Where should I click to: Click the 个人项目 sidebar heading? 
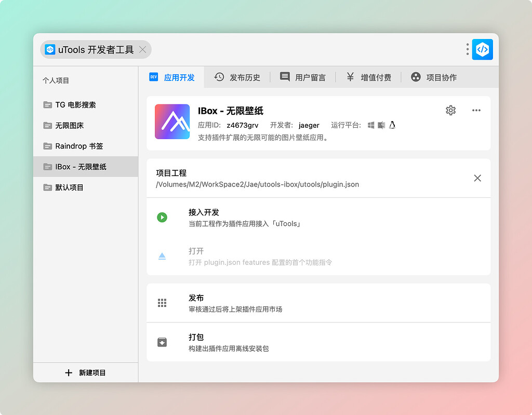[x=56, y=81]
